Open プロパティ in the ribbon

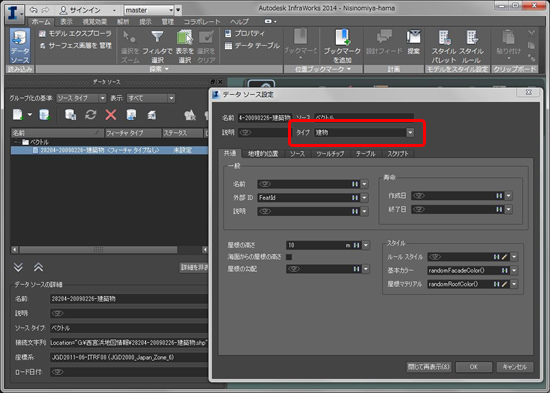(245, 33)
